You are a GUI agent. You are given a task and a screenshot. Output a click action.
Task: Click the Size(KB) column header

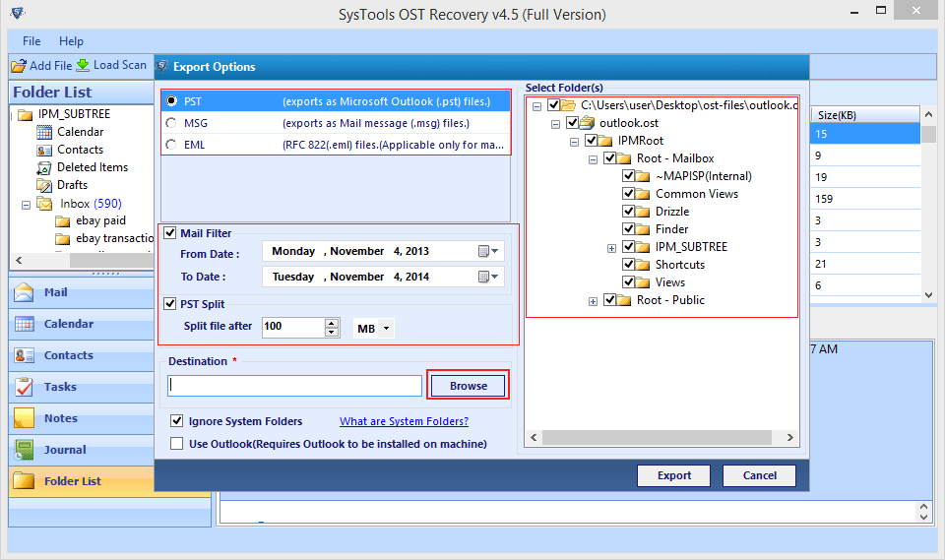point(864,114)
